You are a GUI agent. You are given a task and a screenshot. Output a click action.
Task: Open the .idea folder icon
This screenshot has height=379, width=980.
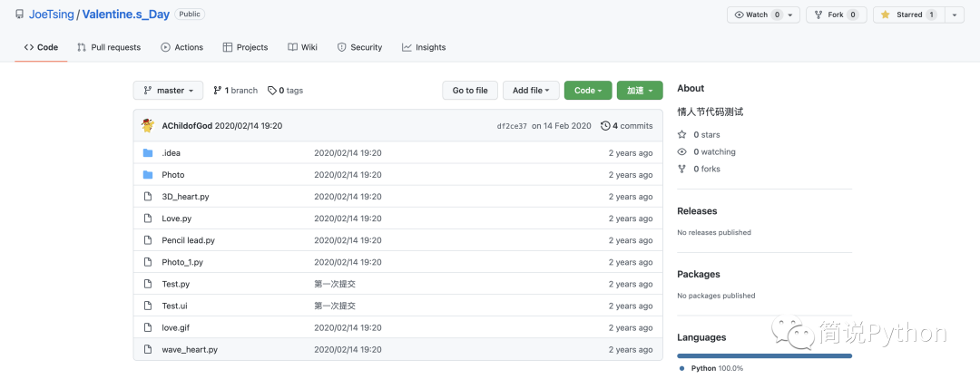(148, 153)
